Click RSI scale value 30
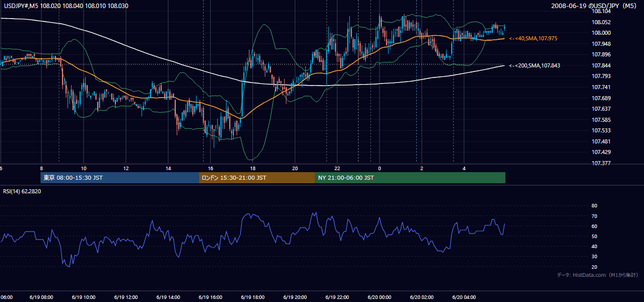Image resolution: width=644 pixels, height=302 pixels. coord(594,256)
